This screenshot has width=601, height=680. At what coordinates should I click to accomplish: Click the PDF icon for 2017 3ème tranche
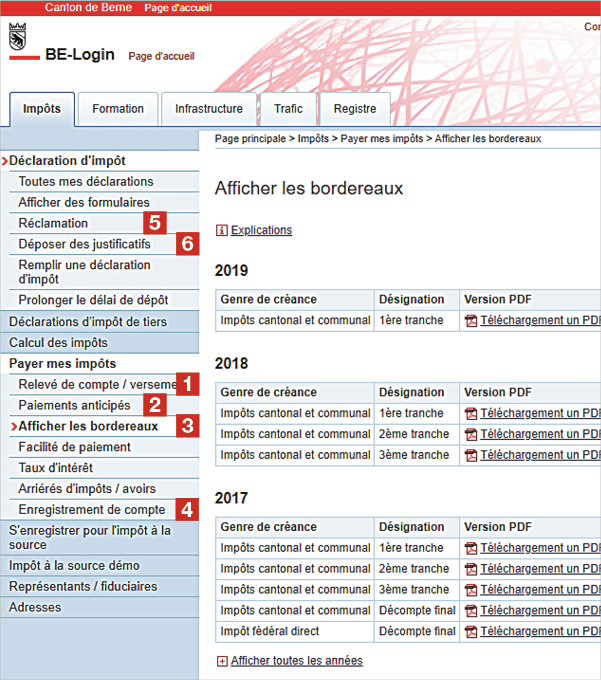pos(471,590)
